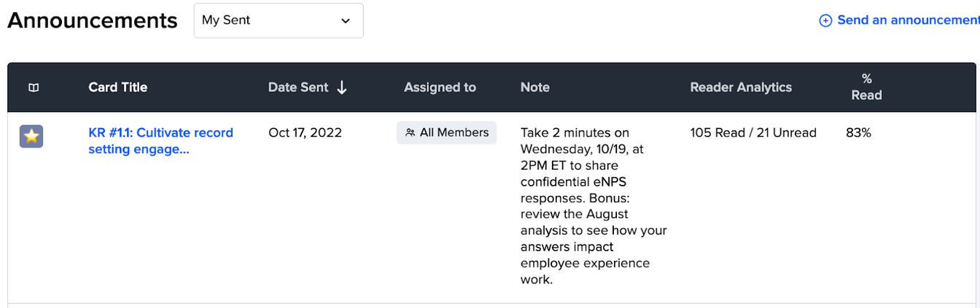Click the Assigned to column header

[x=440, y=87]
